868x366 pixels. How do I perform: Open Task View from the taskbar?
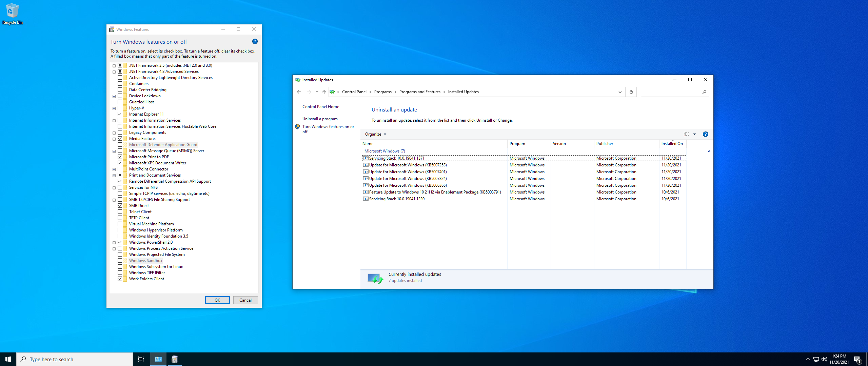(141, 359)
